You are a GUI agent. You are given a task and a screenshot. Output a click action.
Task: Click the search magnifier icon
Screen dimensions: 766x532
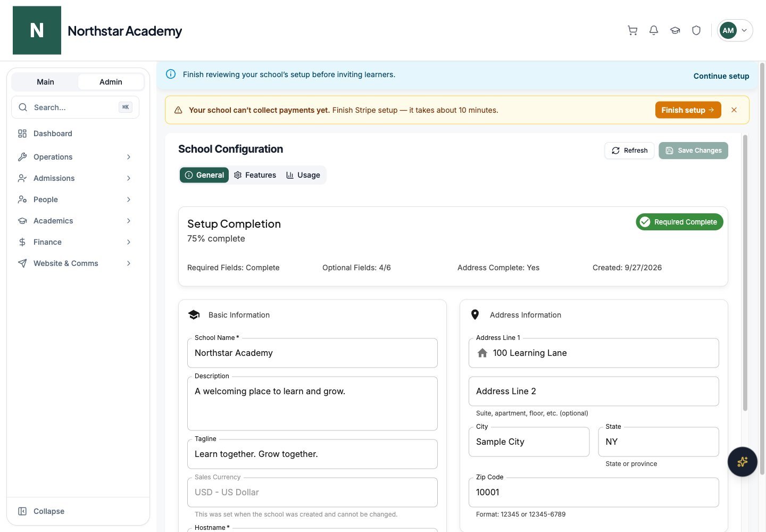tap(23, 107)
